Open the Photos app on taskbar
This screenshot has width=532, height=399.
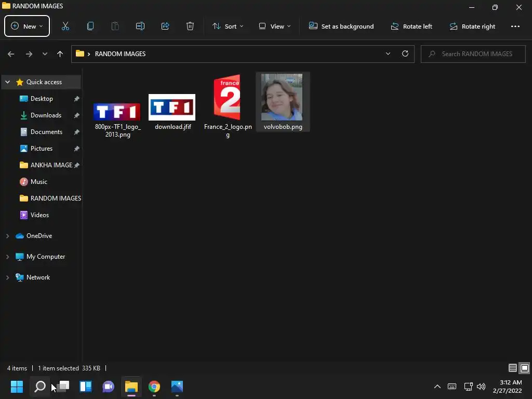click(177, 387)
